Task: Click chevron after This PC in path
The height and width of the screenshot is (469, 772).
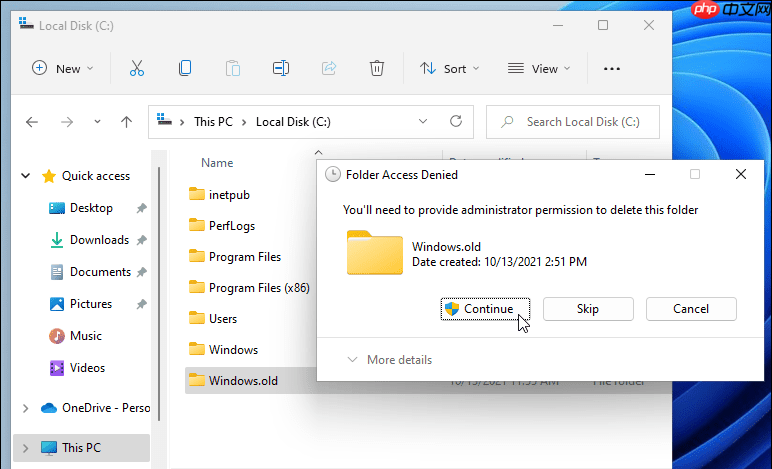Action: [244, 122]
